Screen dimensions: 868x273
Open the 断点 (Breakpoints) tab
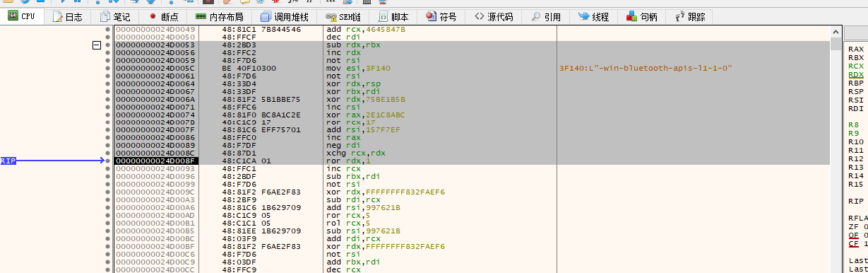(164, 16)
